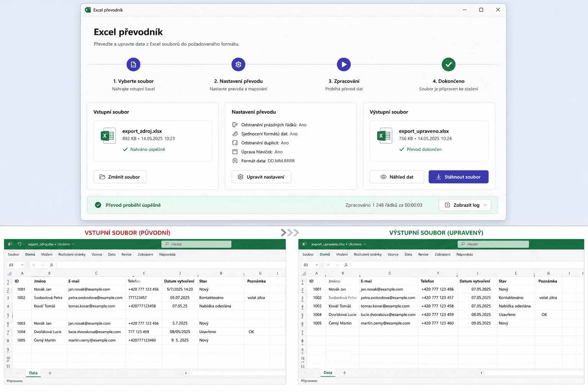Click Hledat search box in output spreadsheet

pyautogui.click(x=493, y=244)
